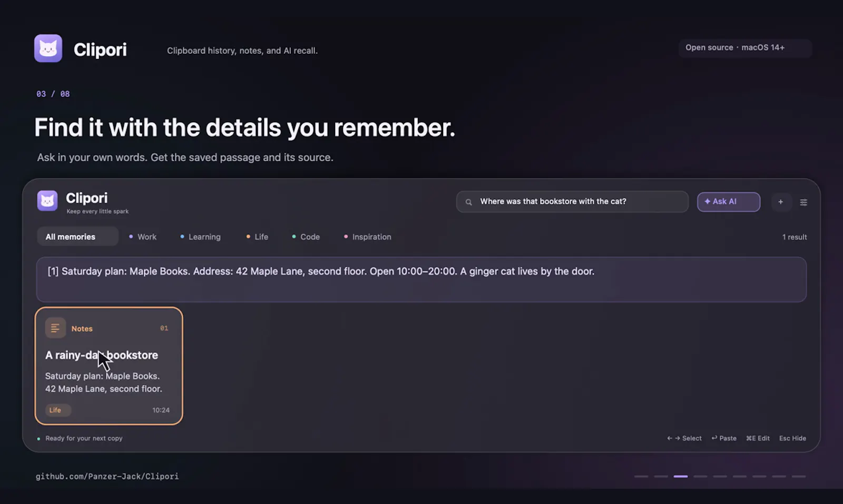Jump to the first slide indicator dash
The height and width of the screenshot is (504, 843).
pyautogui.click(x=641, y=477)
